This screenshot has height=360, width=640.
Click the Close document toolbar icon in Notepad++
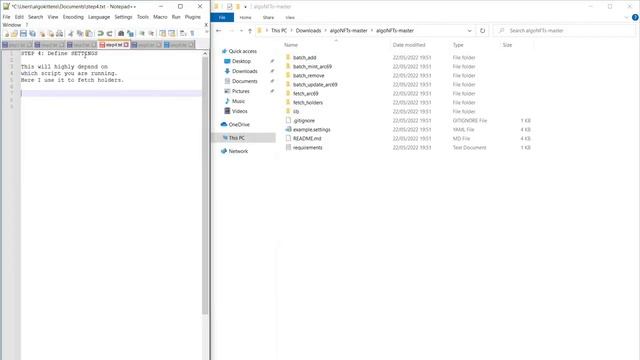point(42,34)
